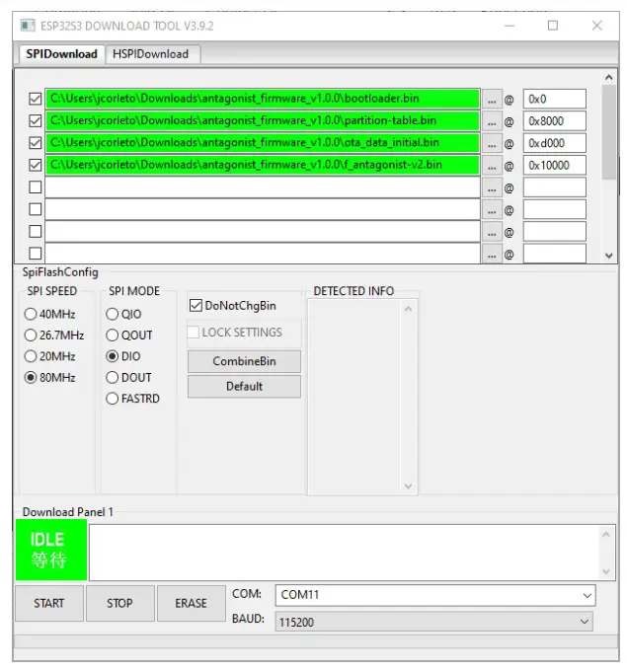The width and height of the screenshot is (627, 672).
Task: Select 40MHz SPI speed
Action: coord(49,314)
